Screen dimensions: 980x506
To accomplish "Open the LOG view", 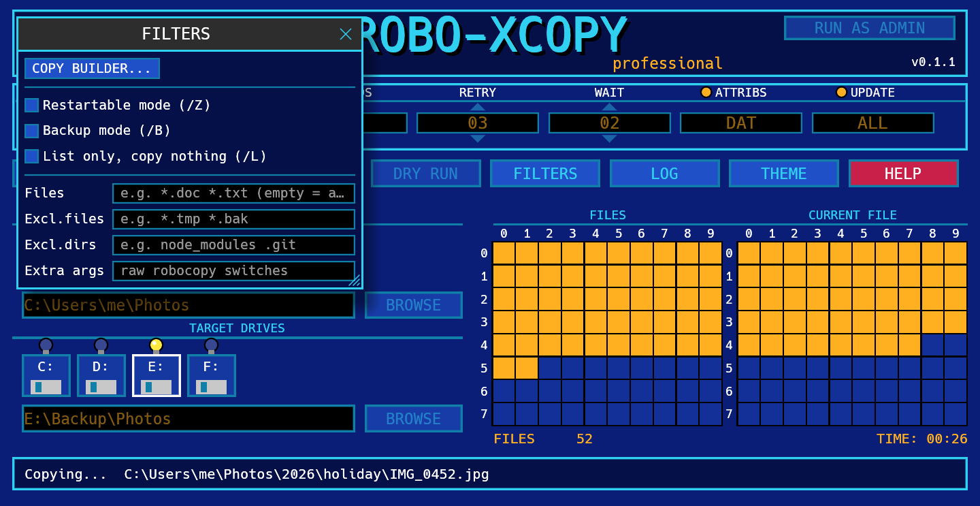I will [x=664, y=174].
